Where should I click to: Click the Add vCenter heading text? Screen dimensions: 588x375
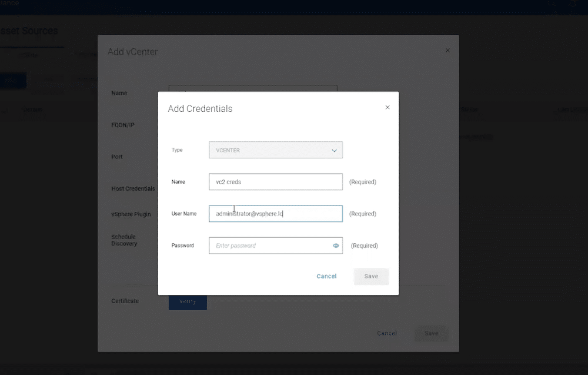(x=133, y=52)
